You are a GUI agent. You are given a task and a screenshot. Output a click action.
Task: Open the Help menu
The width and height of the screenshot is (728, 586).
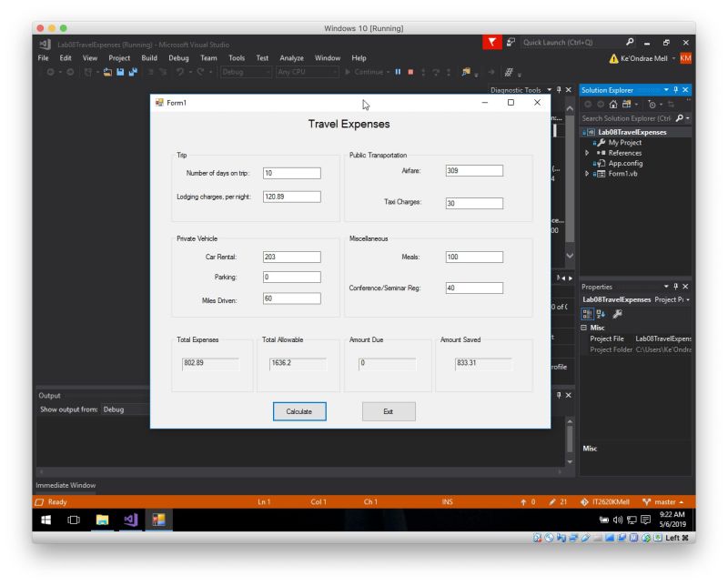tap(359, 58)
